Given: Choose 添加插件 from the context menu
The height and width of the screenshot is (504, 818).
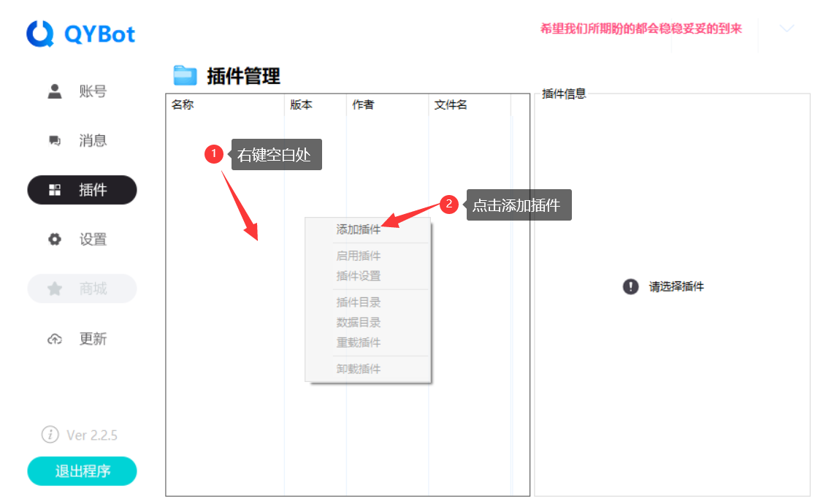Looking at the screenshot, I should coord(359,229).
